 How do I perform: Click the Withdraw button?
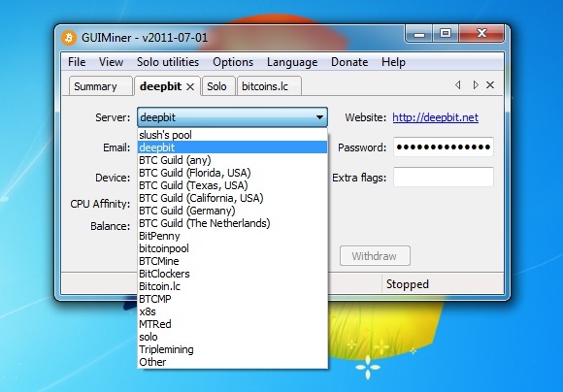(375, 256)
